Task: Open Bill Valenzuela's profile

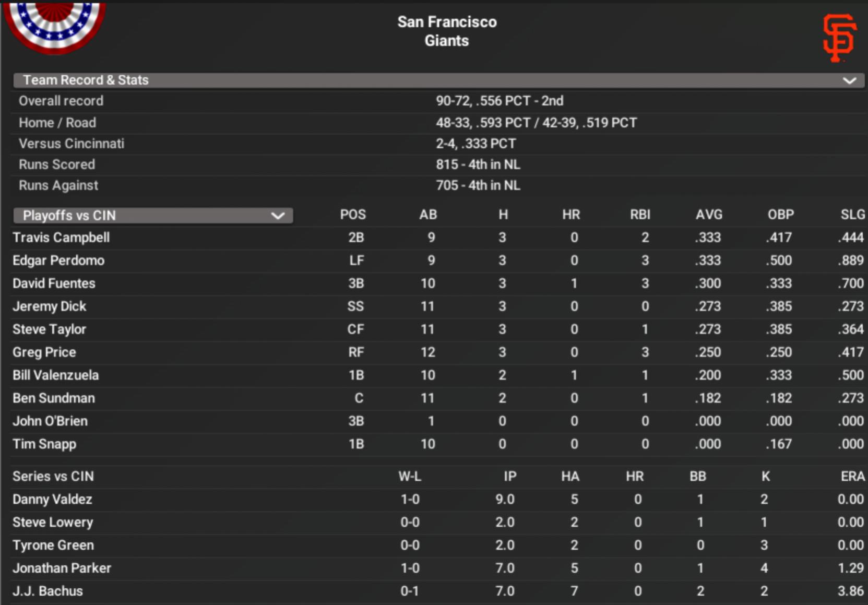Action: click(x=55, y=375)
